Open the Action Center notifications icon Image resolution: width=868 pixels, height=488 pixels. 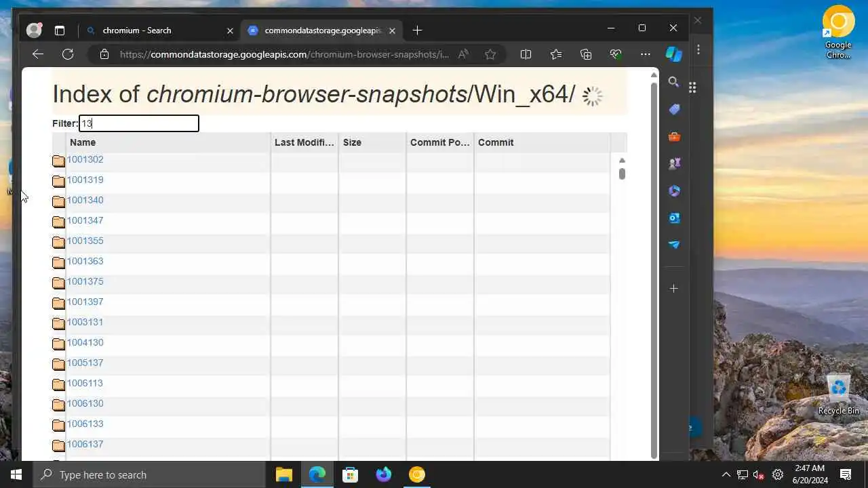coord(846,474)
